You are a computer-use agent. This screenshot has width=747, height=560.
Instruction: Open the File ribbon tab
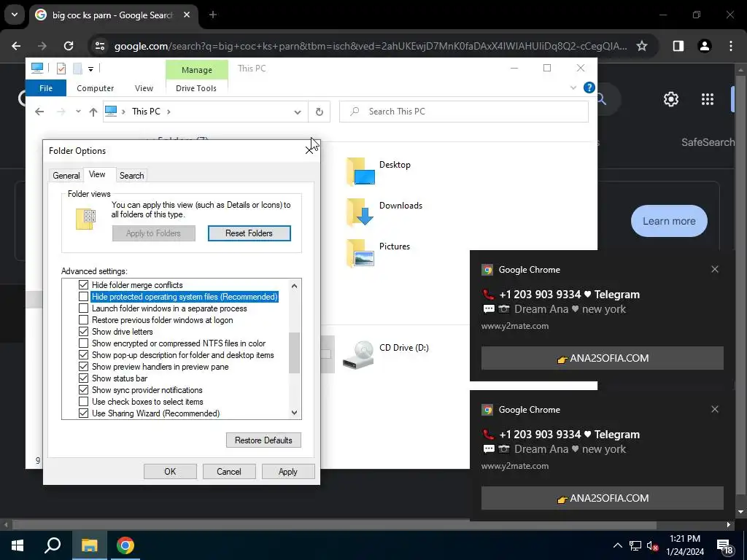pyautogui.click(x=46, y=88)
